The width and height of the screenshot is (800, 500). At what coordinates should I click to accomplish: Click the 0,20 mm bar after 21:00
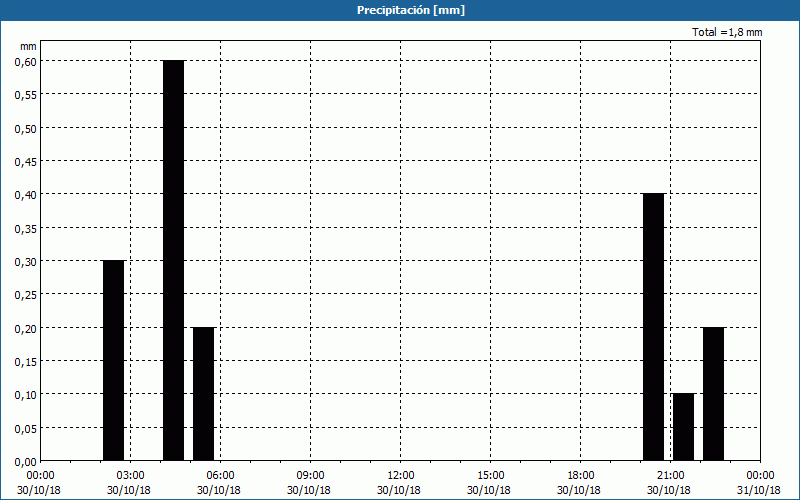click(713, 394)
